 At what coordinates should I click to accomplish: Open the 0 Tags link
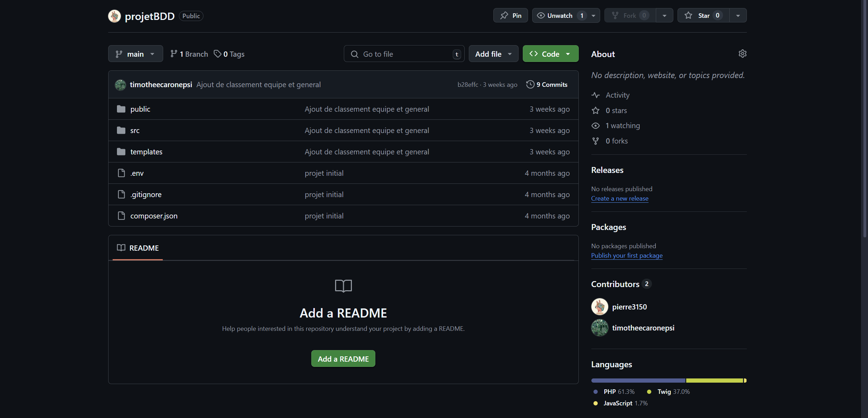coord(229,54)
